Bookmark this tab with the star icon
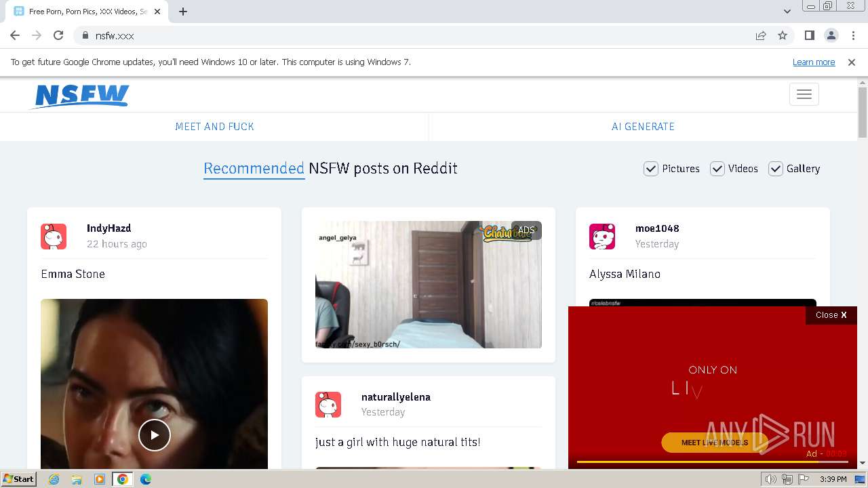This screenshot has height=488, width=868. [783, 35]
